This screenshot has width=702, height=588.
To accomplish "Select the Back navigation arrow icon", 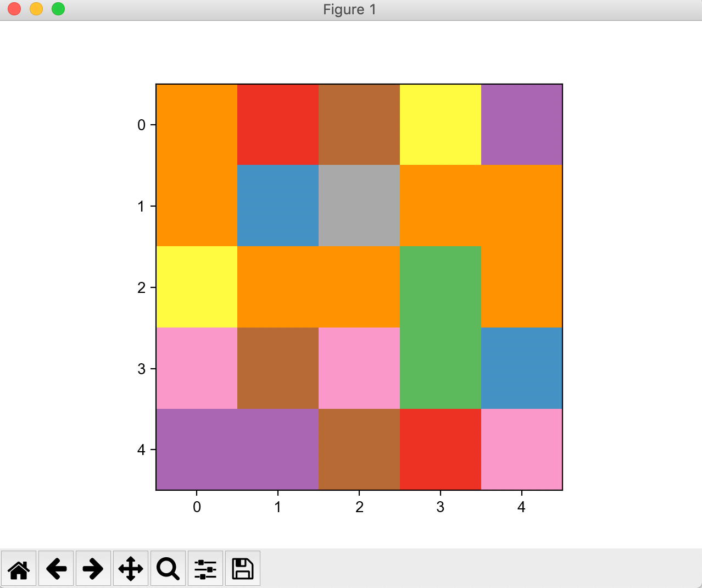I will pyautogui.click(x=56, y=568).
